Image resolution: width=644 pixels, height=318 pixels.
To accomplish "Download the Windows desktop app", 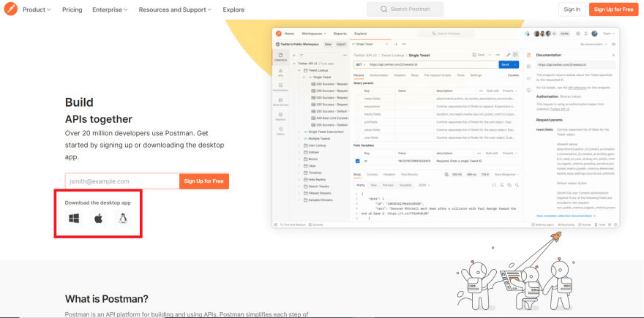I will coord(74,219).
